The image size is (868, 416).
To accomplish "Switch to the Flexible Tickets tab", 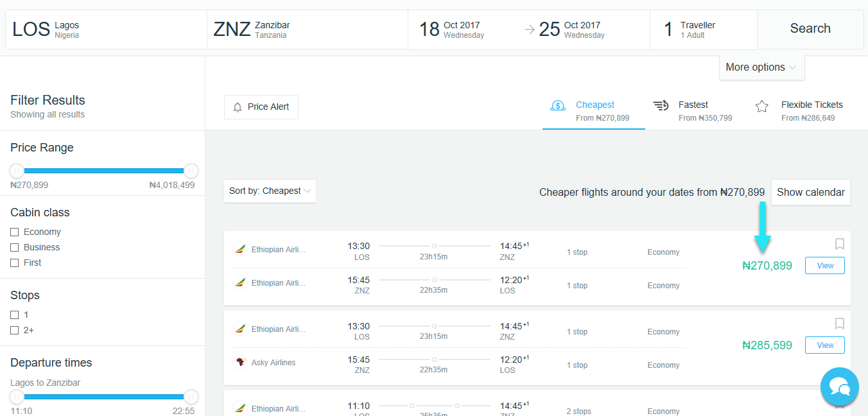I will [x=801, y=111].
